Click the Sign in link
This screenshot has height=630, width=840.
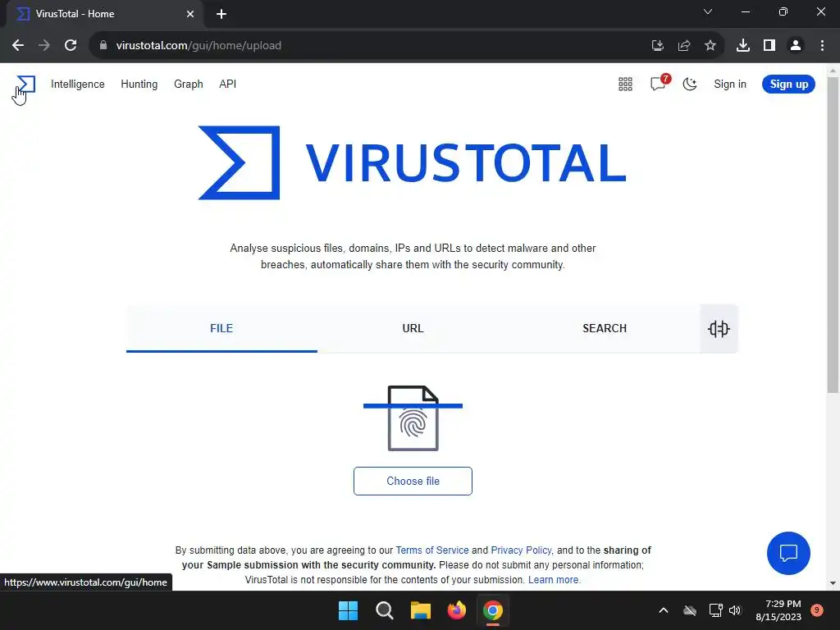729,84
